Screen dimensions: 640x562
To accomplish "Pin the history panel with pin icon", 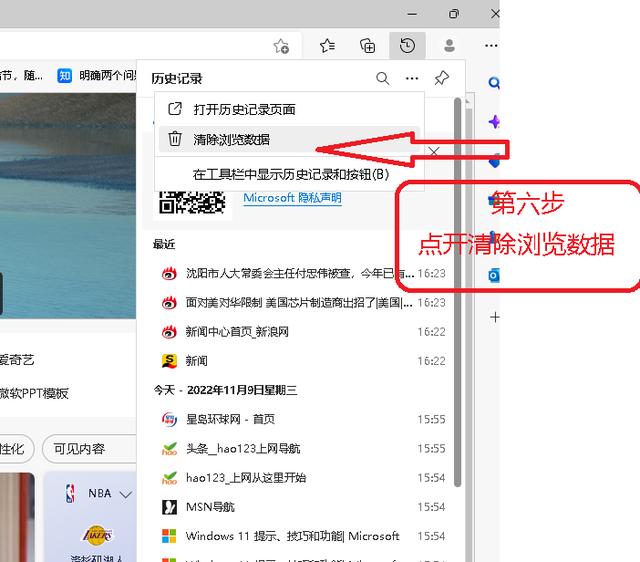I will (442, 78).
